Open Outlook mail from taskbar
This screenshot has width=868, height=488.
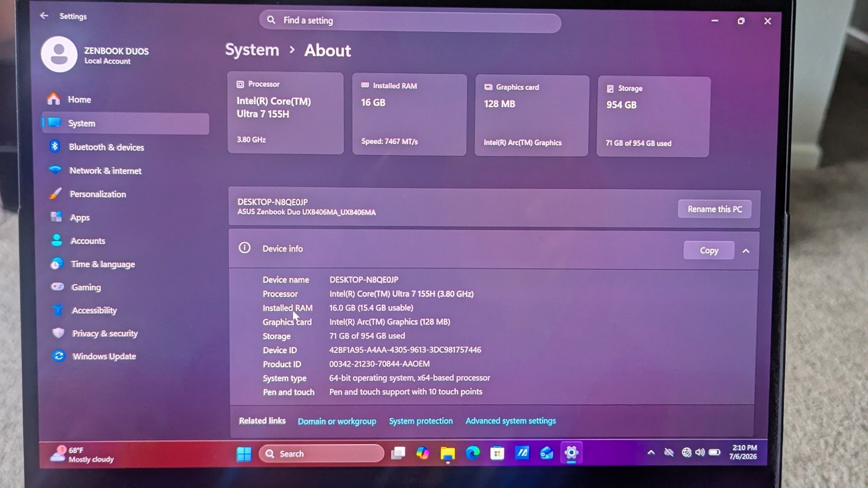tap(546, 453)
